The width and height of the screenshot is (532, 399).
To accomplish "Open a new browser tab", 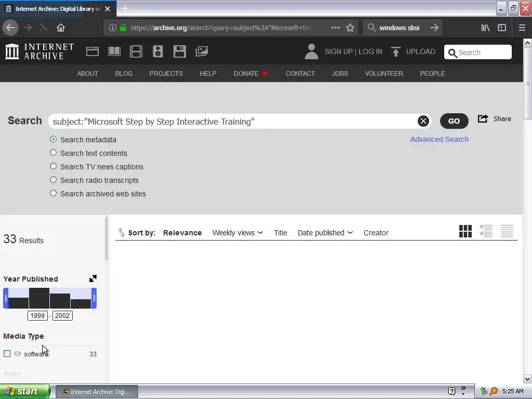I will pyautogui.click(x=125, y=8).
